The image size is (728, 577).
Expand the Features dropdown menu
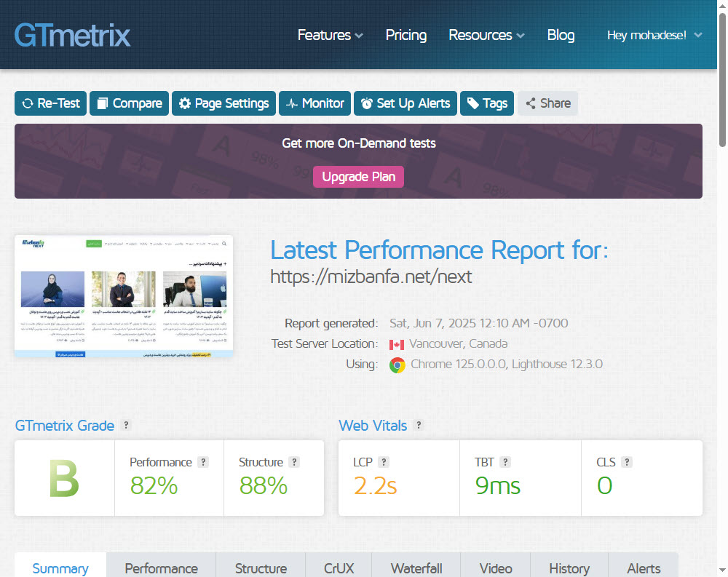[330, 35]
